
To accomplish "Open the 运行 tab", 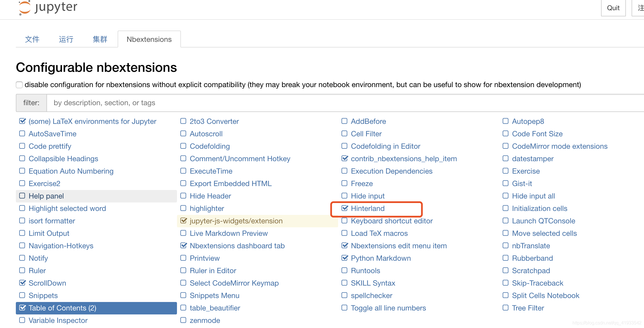I will click(x=66, y=39).
